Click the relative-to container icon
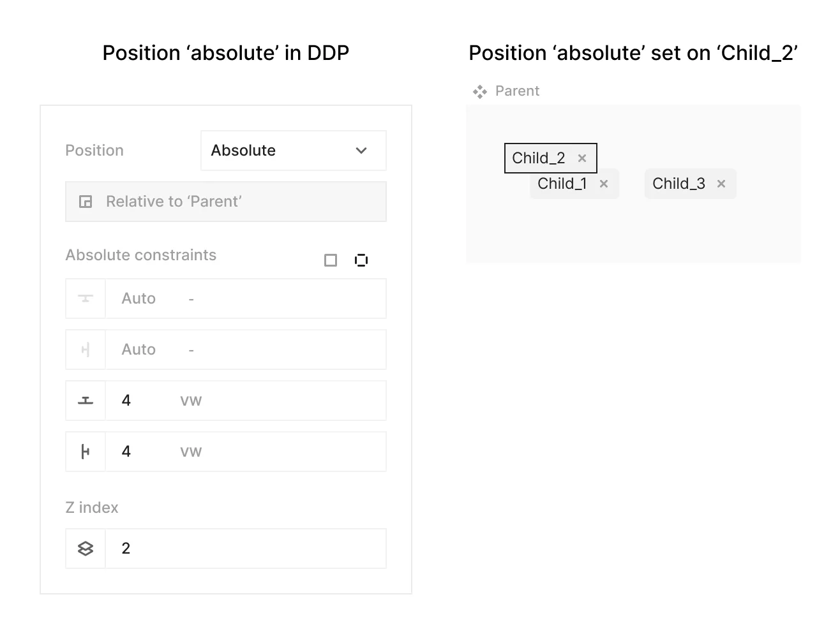The image size is (840, 634). click(86, 202)
